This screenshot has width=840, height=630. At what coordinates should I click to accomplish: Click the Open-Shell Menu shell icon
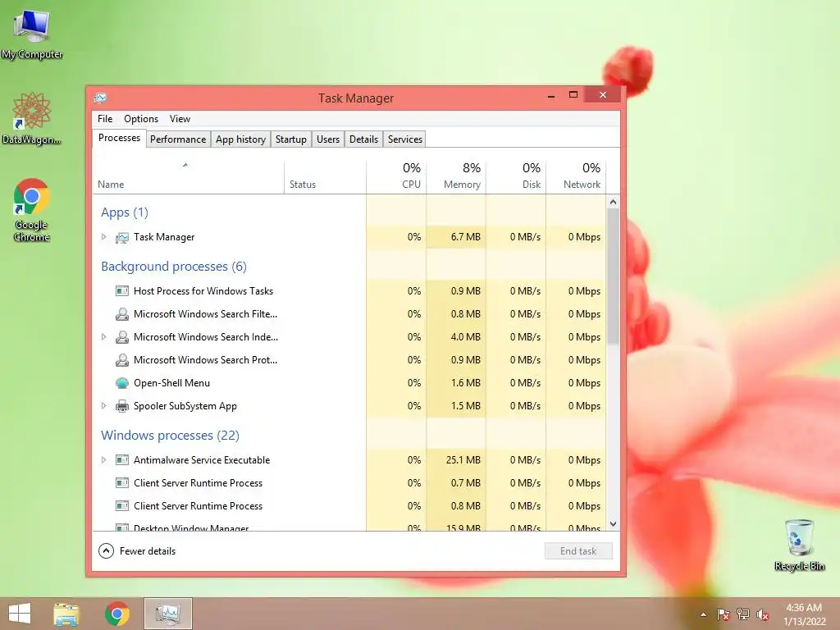[x=122, y=383]
